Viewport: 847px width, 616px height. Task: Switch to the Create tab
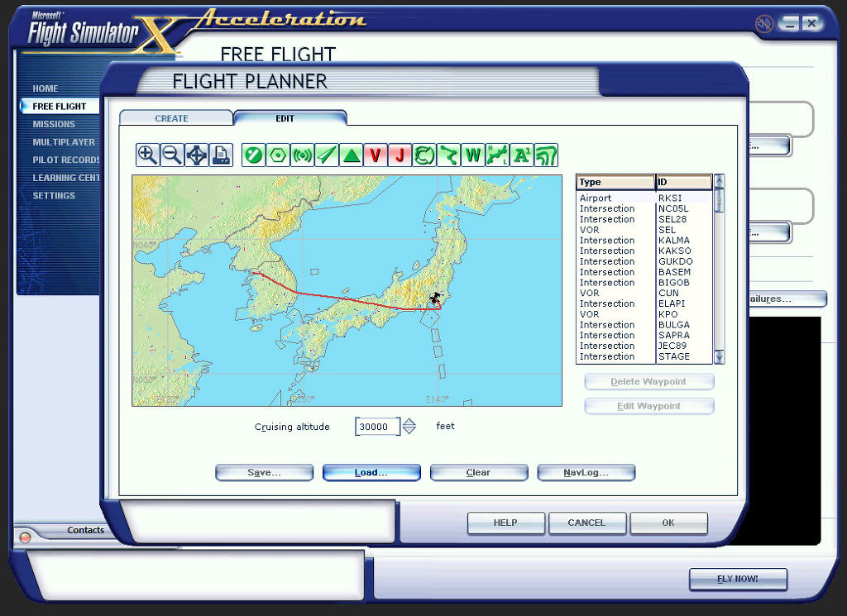172,118
